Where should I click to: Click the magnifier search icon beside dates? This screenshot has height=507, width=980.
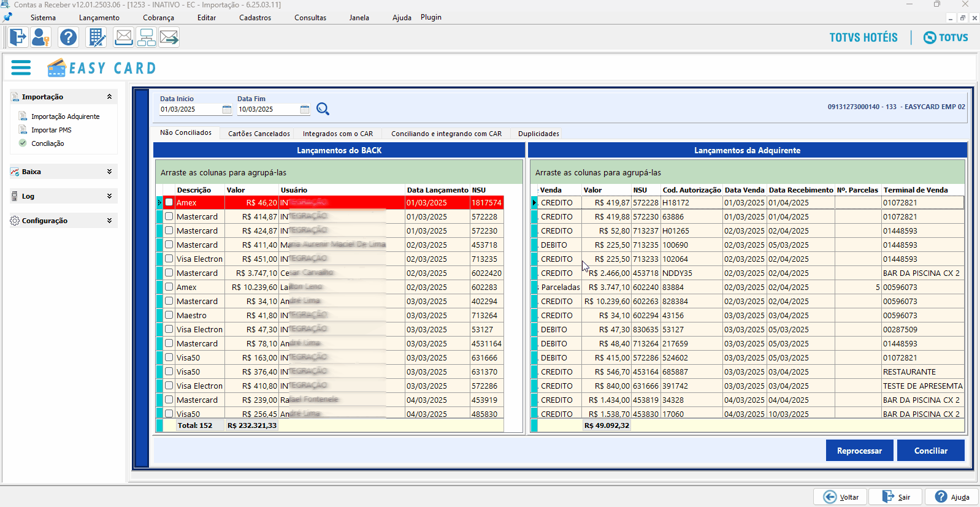point(323,109)
